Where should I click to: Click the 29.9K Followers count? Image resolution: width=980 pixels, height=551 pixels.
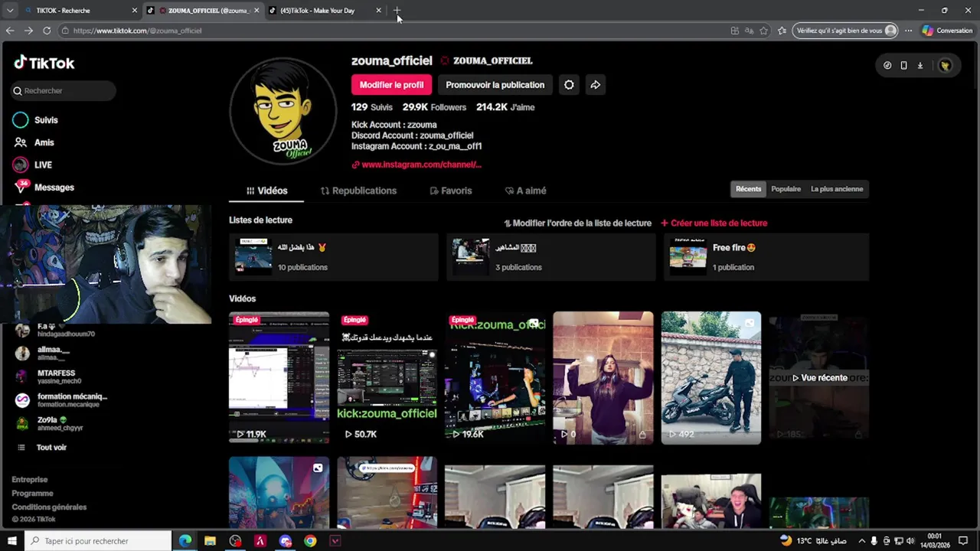[x=434, y=107]
